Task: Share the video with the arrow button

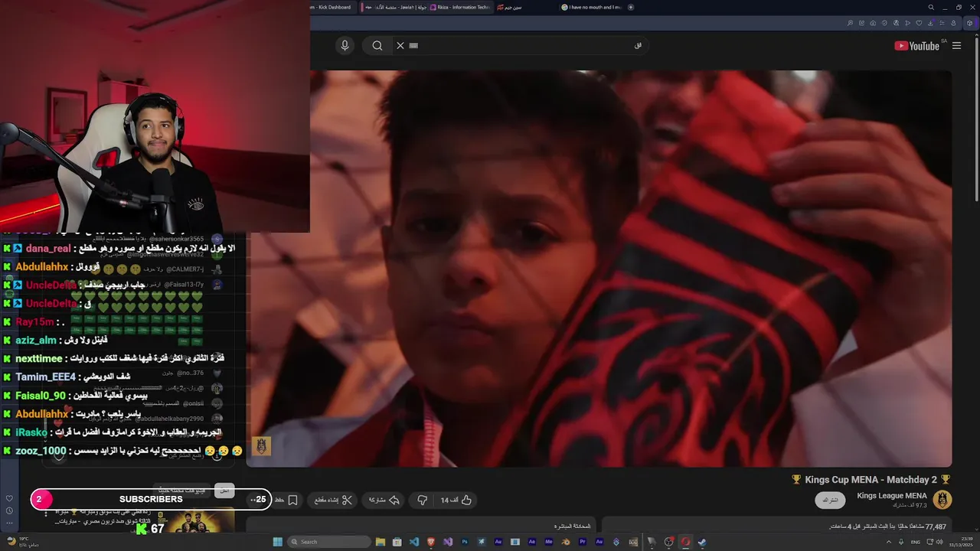Action: [x=384, y=500]
